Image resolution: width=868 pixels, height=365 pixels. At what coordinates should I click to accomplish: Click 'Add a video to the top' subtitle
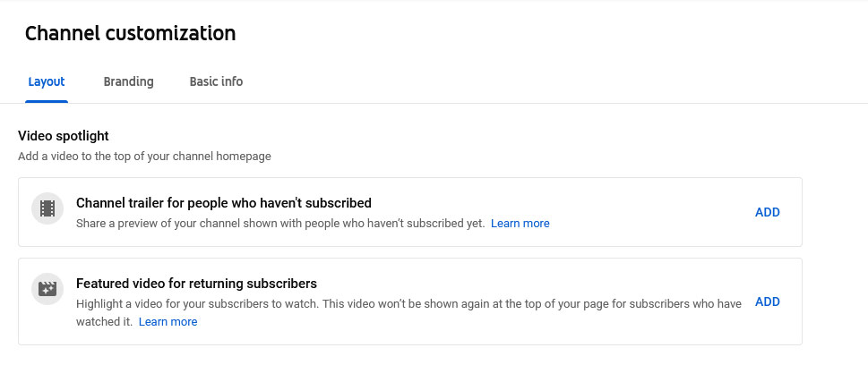pos(144,156)
